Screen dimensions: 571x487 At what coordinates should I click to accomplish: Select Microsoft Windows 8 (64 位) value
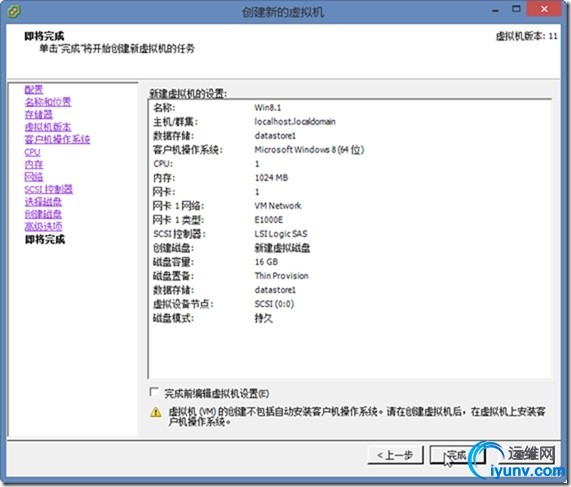pos(309,150)
